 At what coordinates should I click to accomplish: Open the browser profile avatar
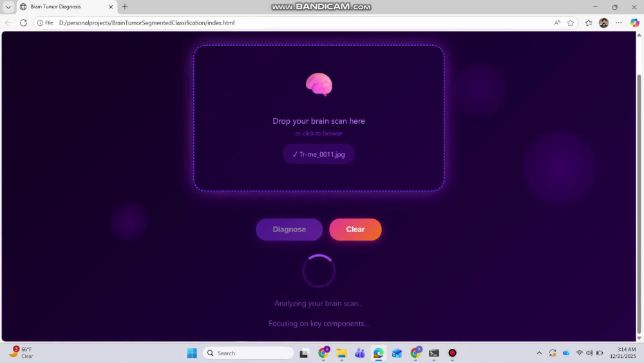(604, 23)
